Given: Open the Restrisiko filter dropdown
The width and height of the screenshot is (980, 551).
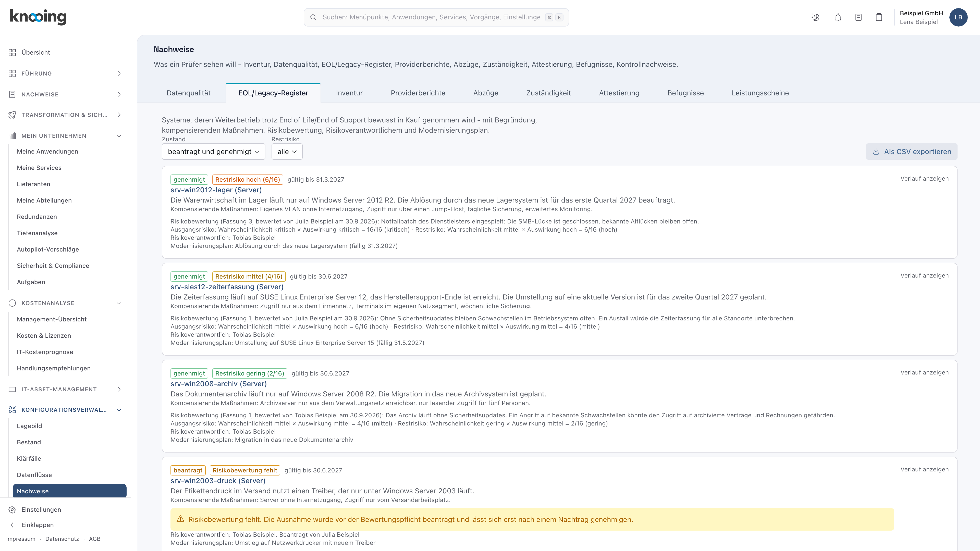Looking at the screenshot, I should click(x=287, y=151).
